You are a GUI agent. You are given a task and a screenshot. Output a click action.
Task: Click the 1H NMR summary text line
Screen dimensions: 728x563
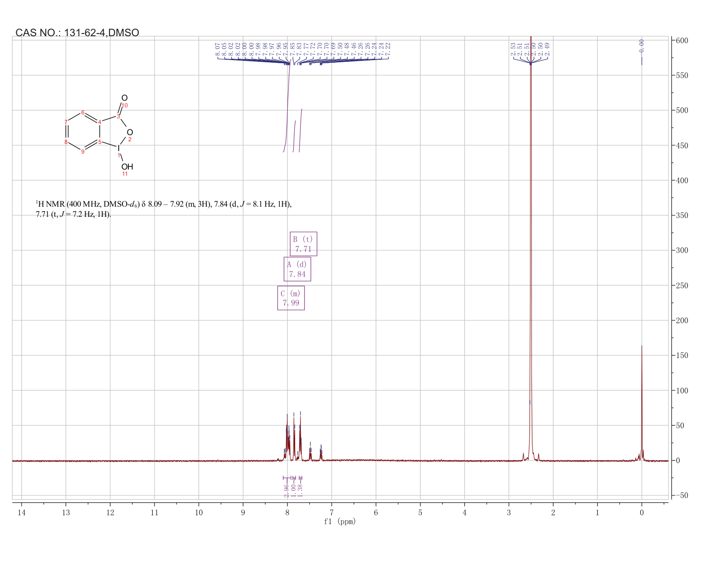pyautogui.click(x=164, y=204)
